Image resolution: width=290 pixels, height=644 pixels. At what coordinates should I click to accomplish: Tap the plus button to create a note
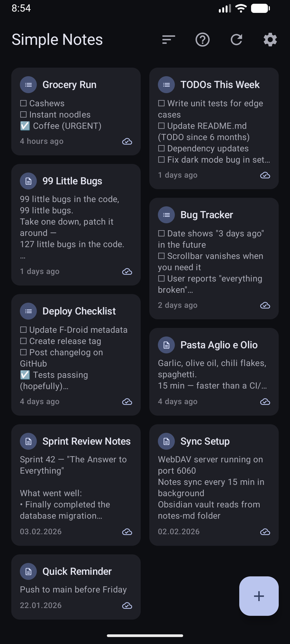pyautogui.click(x=259, y=596)
